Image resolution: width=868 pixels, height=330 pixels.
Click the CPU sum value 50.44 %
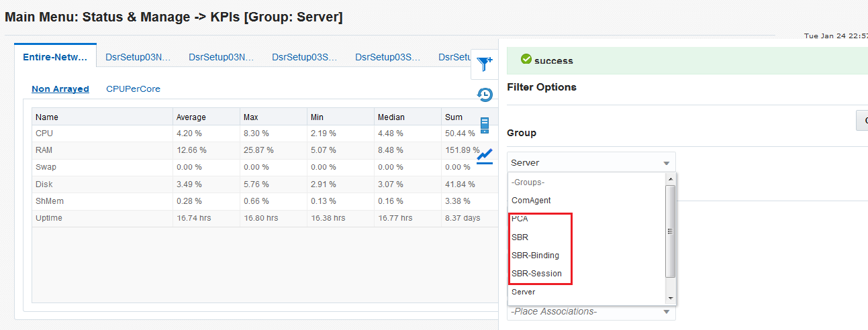(x=460, y=133)
